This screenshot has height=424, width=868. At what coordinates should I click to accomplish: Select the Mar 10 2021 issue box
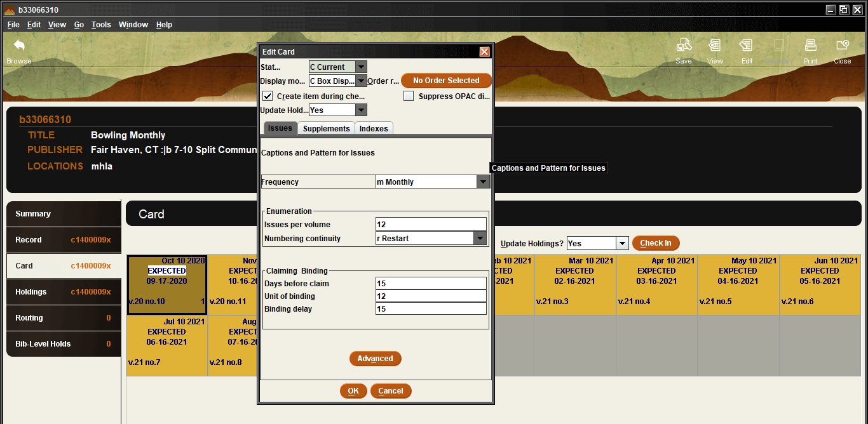(575, 284)
